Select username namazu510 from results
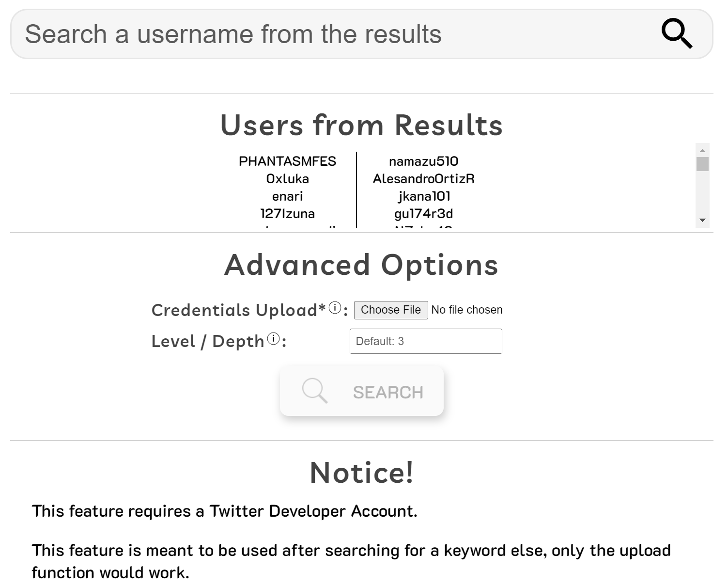The height and width of the screenshot is (586, 728). point(423,161)
